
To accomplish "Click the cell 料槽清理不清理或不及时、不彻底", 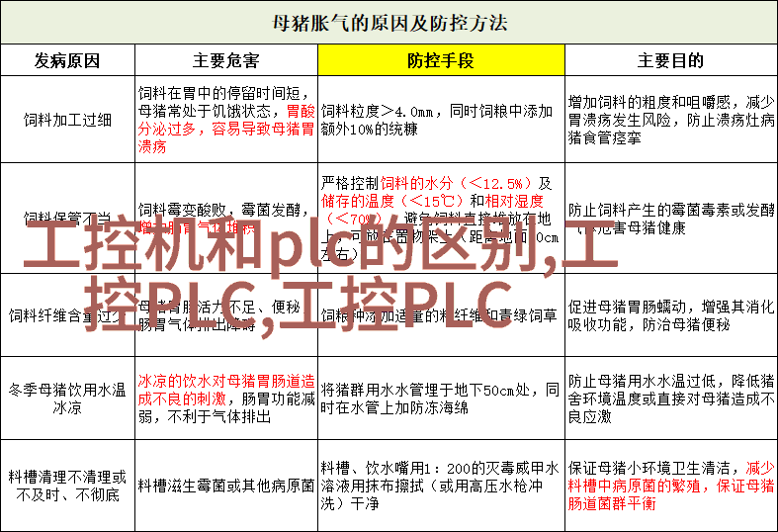I will 67,486.
